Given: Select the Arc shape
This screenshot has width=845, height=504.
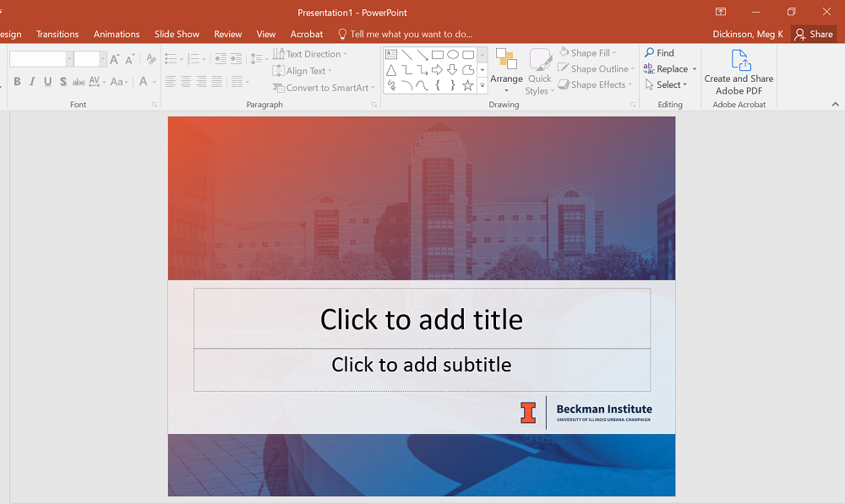Looking at the screenshot, I should click(407, 85).
